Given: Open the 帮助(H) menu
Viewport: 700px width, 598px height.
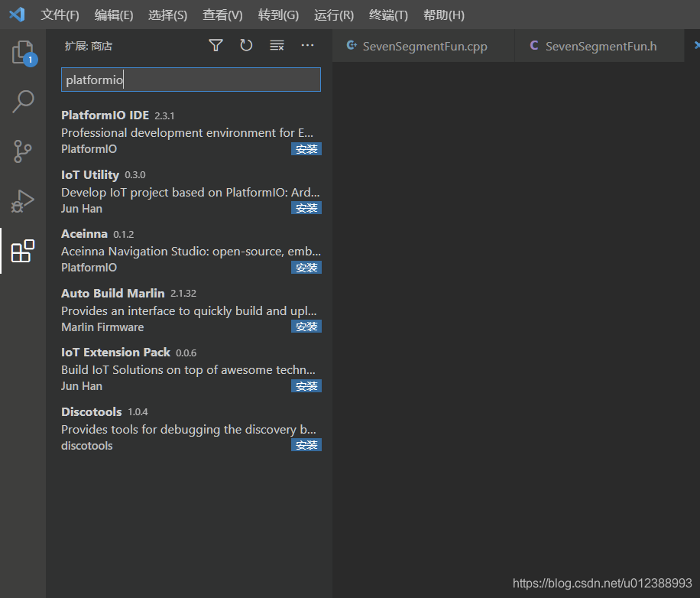Looking at the screenshot, I should coord(444,15).
